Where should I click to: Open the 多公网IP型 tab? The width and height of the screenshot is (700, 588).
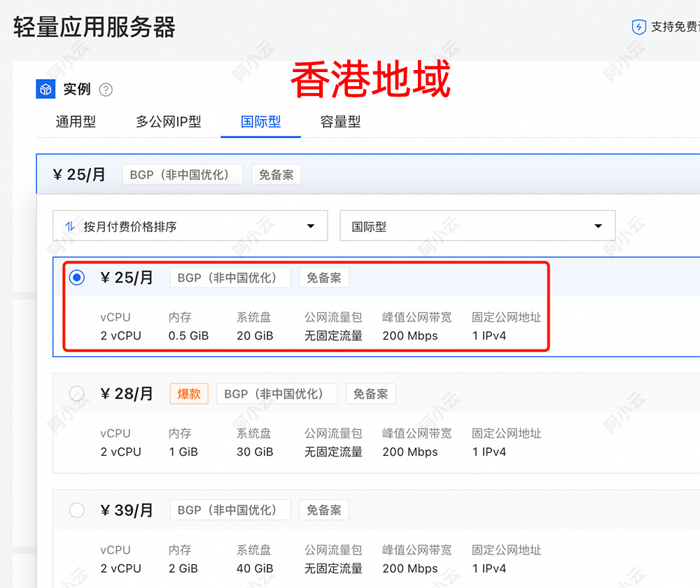[x=169, y=122]
